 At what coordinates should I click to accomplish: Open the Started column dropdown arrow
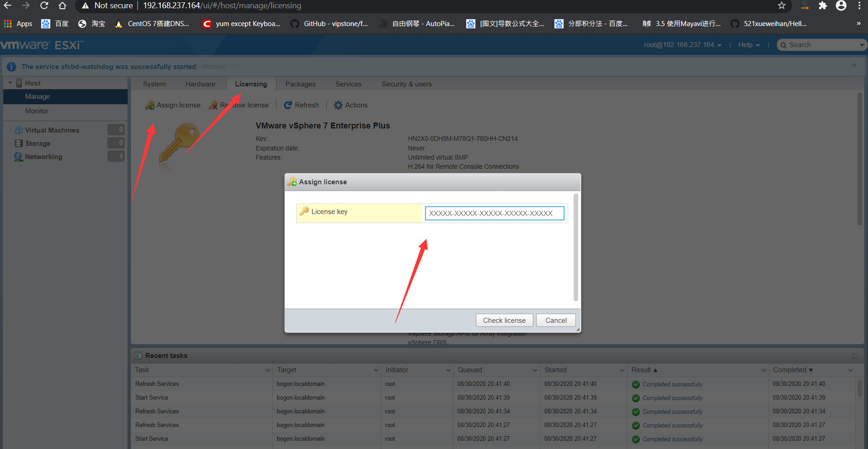pyautogui.click(x=622, y=370)
